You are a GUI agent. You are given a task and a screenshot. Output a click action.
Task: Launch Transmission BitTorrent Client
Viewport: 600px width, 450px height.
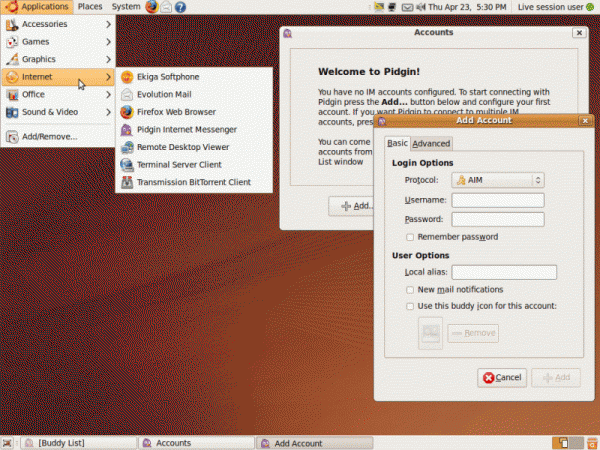point(194,183)
